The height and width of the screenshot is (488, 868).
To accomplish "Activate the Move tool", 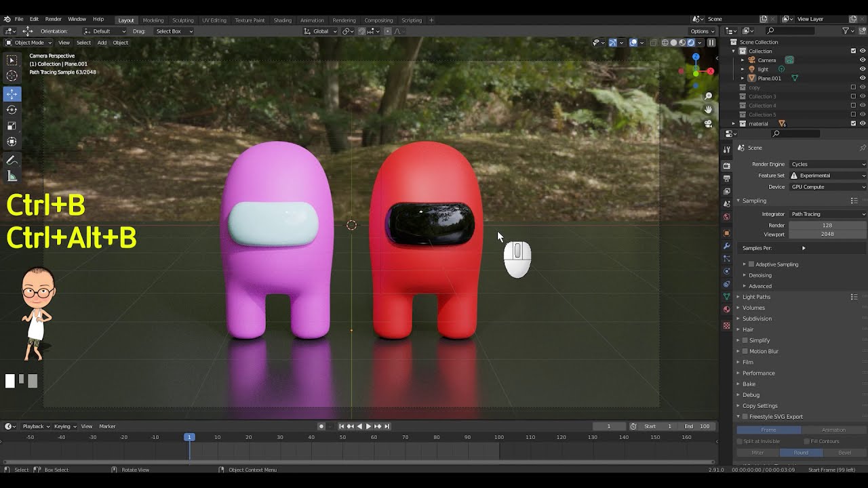I will click(12, 94).
